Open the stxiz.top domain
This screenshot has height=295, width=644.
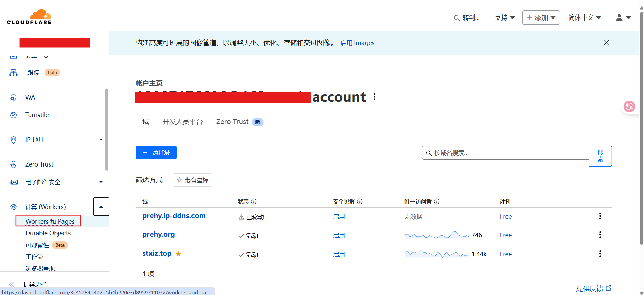pyautogui.click(x=157, y=253)
